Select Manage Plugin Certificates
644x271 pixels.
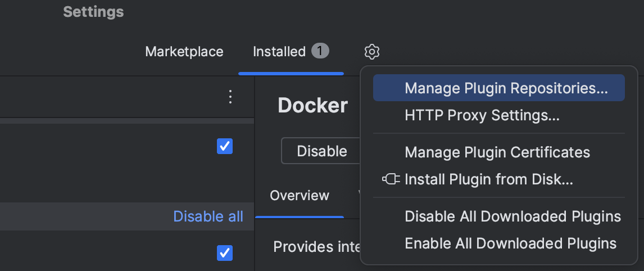(497, 152)
